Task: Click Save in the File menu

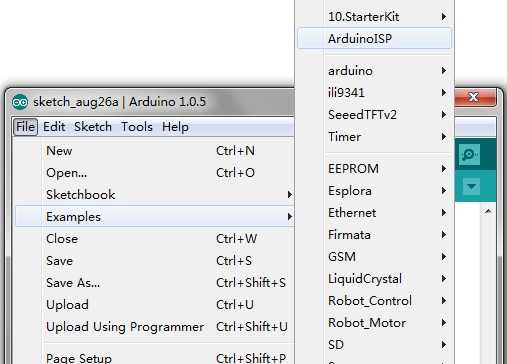Action: click(155, 261)
